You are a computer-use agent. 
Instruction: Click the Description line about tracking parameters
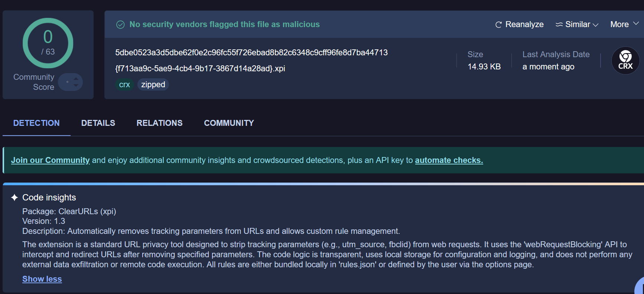click(x=211, y=231)
